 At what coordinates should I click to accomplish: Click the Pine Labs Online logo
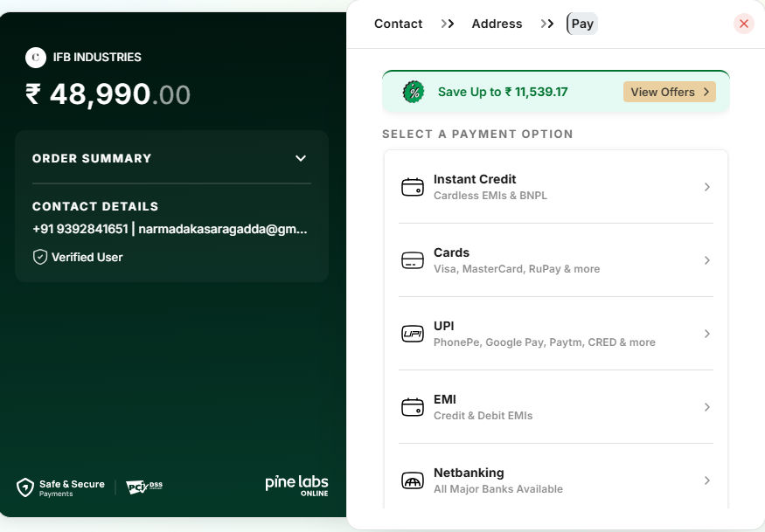click(x=296, y=486)
